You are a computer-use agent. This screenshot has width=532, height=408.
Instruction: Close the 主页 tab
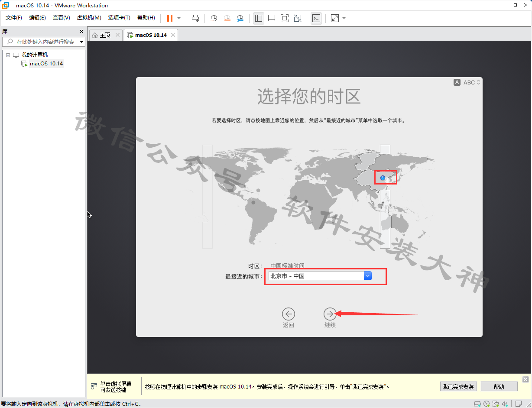(x=117, y=35)
